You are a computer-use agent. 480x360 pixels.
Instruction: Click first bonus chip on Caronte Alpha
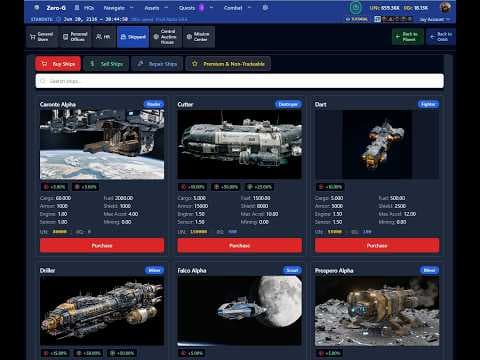click(54, 187)
